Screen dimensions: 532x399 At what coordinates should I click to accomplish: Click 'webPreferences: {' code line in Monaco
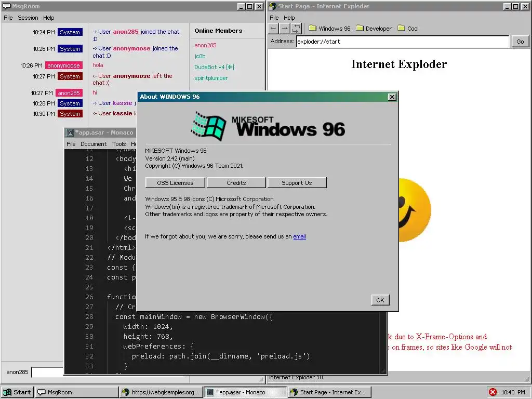point(158,346)
